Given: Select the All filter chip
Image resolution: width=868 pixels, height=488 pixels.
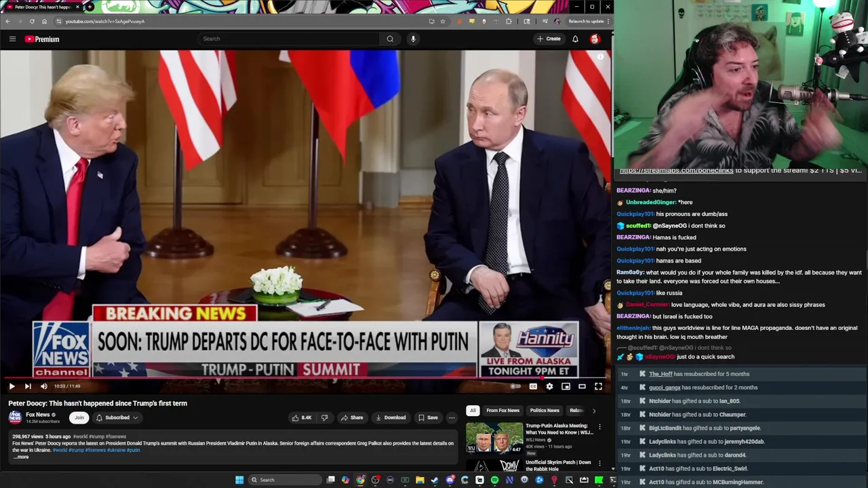Looking at the screenshot, I should (x=473, y=410).
